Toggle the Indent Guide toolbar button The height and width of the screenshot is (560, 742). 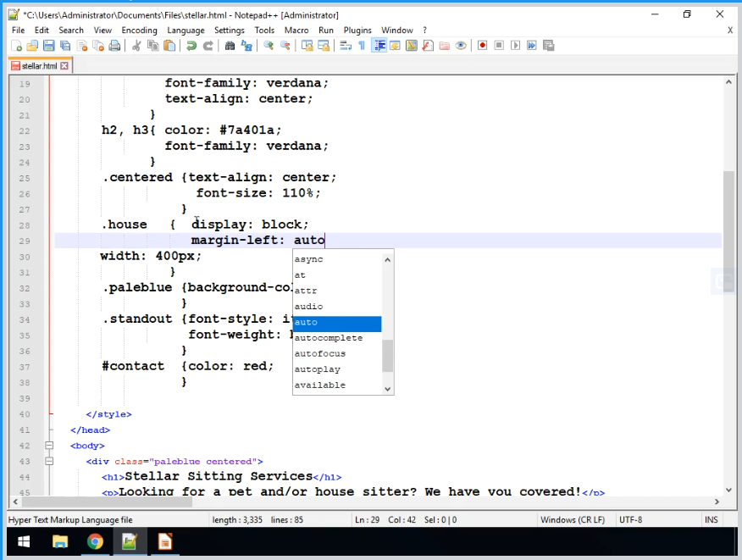(x=379, y=46)
